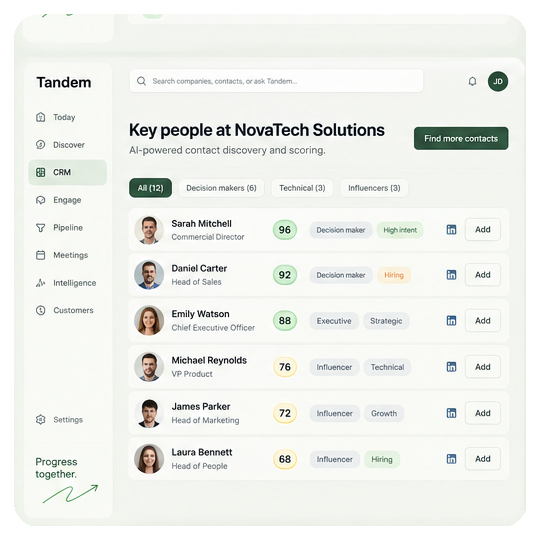Click Michael Reynolds' Technical tag
The image size is (540, 540).
[387, 367]
